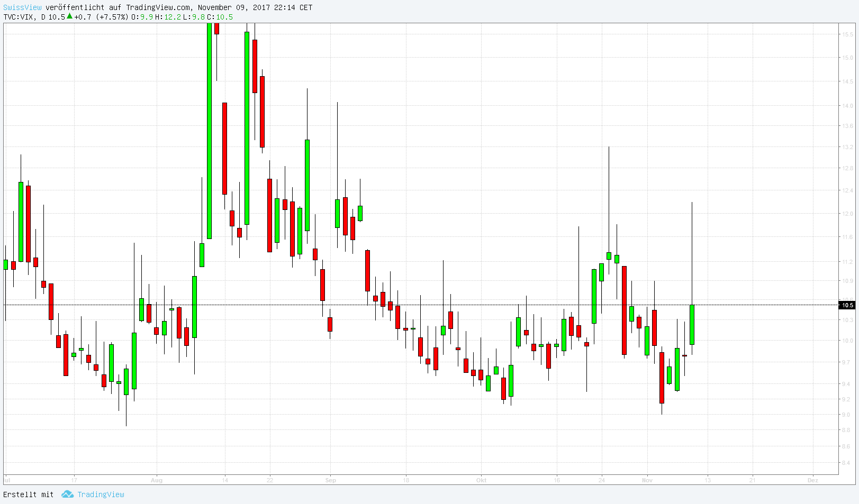Viewport: 859px width, 504px height.
Task: Click the 10.9 price axis label
Action: [x=847, y=281]
